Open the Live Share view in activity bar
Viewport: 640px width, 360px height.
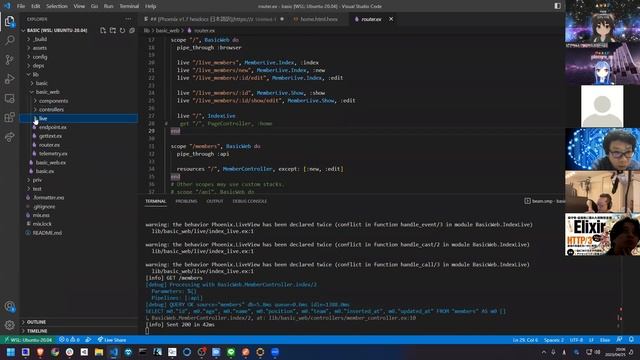pyautogui.click(x=9, y=137)
